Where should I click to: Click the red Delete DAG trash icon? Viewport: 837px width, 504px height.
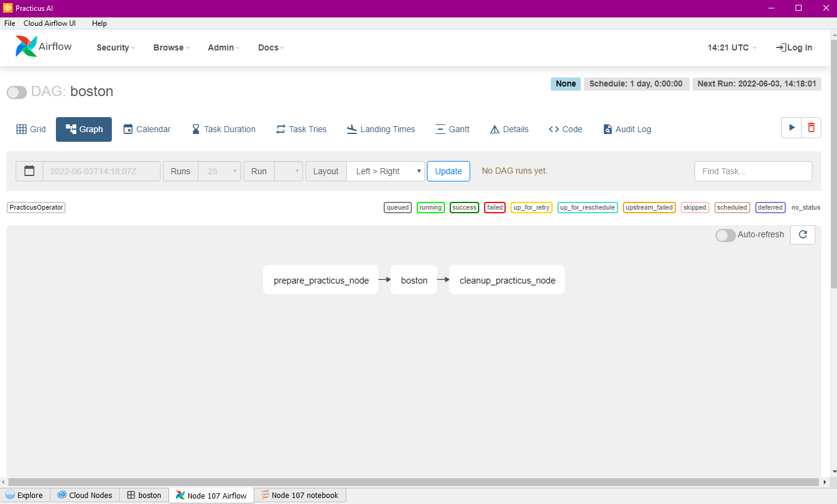(811, 127)
